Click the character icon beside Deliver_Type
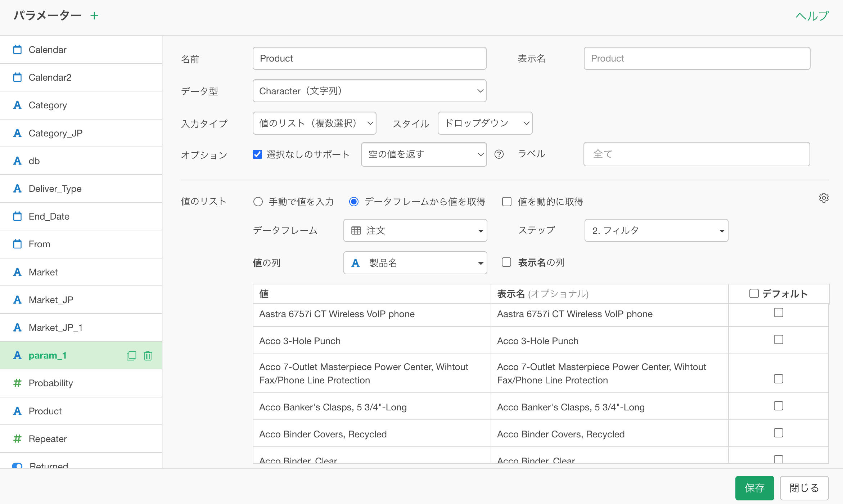 (17, 189)
